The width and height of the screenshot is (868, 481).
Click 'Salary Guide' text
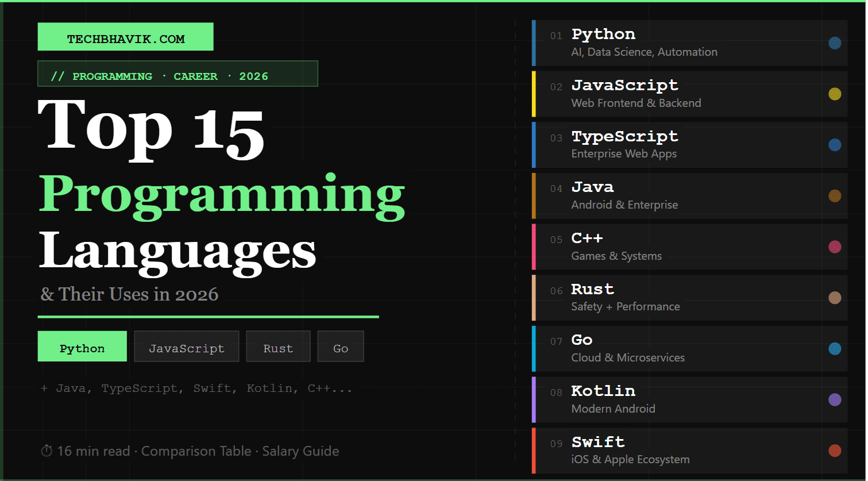tap(300, 451)
